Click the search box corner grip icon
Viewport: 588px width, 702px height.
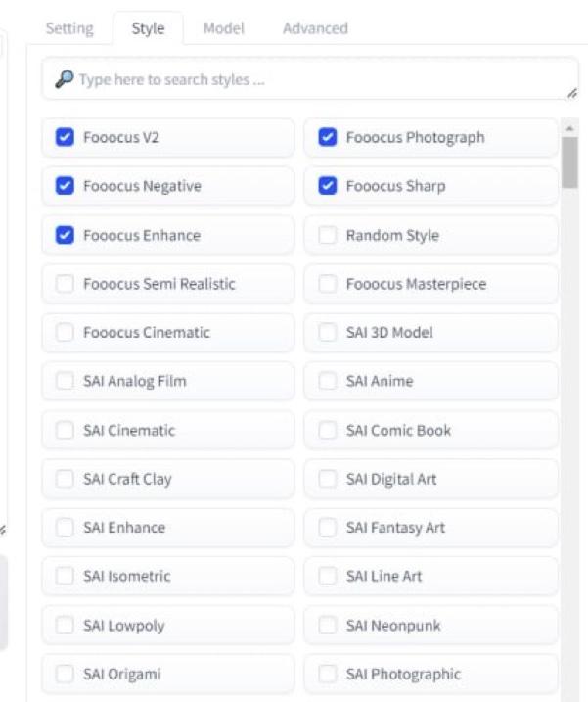(x=572, y=94)
